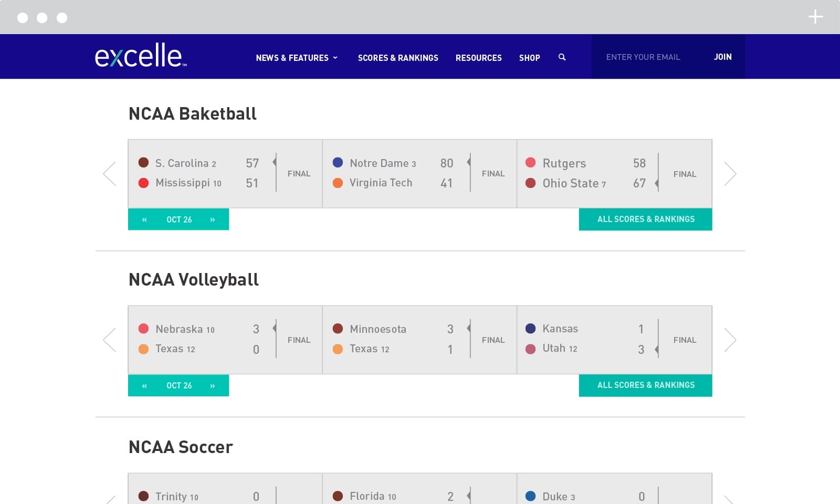Open News & Features menu
840x504 pixels.
(292, 58)
